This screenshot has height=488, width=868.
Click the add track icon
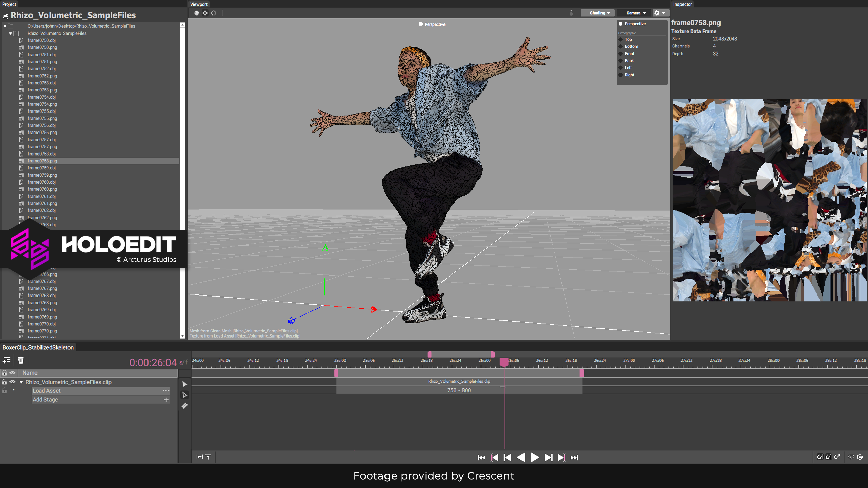(x=6, y=360)
